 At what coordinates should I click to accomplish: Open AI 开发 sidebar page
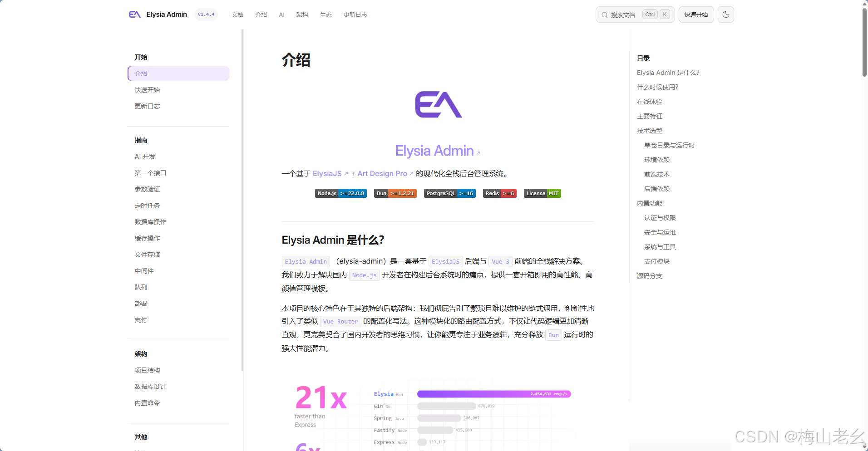pyautogui.click(x=145, y=157)
